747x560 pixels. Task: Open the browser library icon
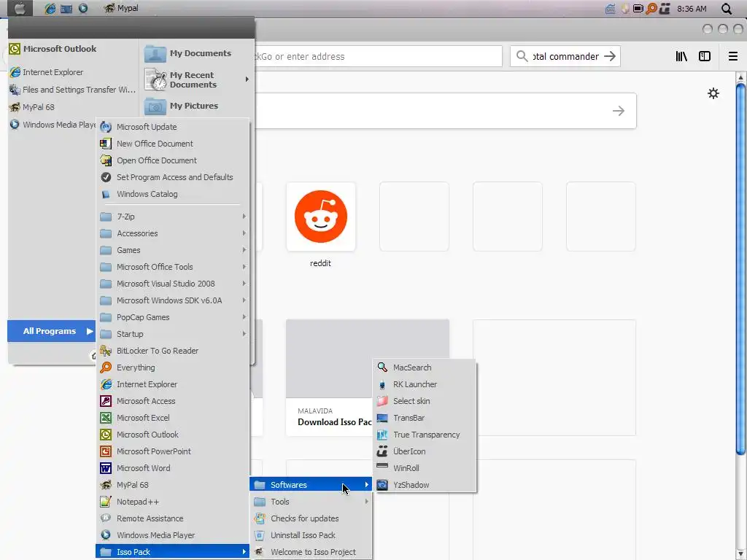681,56
